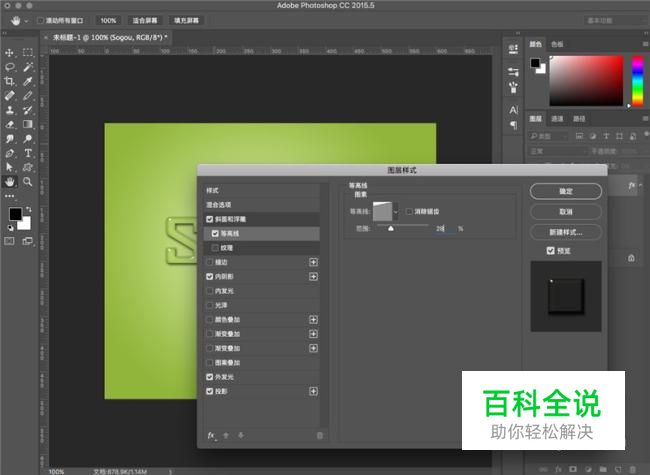
Task: Enable the 纹理 sub-effect checkbox
Action: 215,248
